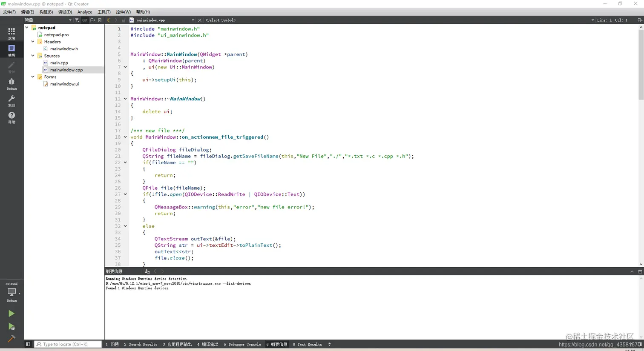Click the Line: 1, Col: 1 indicator
This screenshot has width=644, height=351.
(x=612, y=20)
